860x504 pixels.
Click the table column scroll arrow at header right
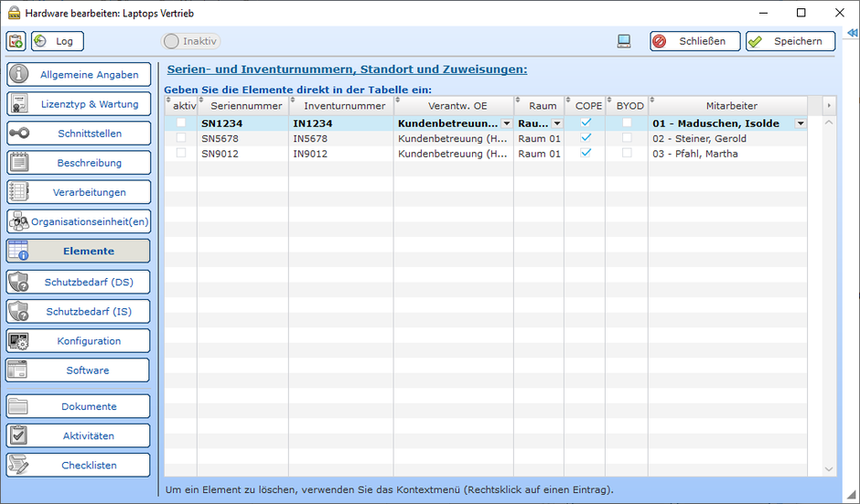click(829, 106)
